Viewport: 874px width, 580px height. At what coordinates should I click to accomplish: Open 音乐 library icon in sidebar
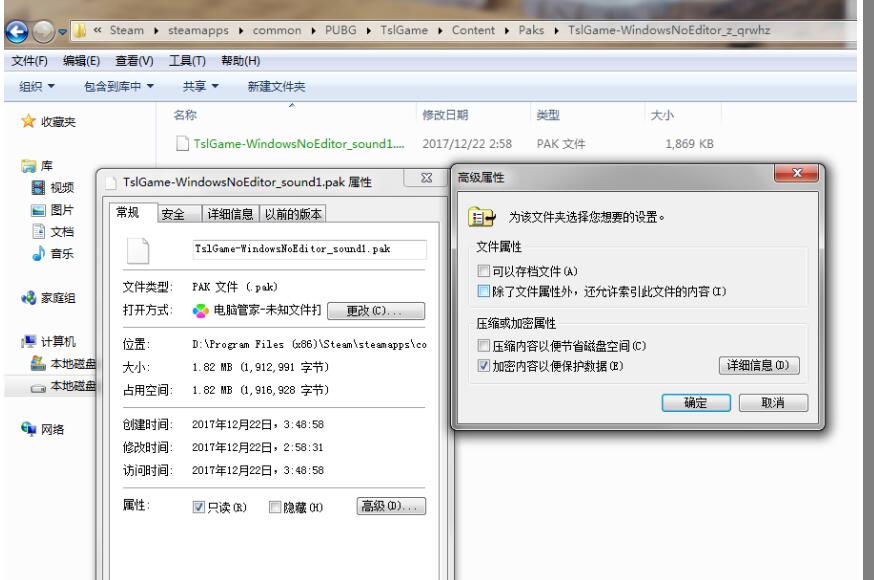38,254
